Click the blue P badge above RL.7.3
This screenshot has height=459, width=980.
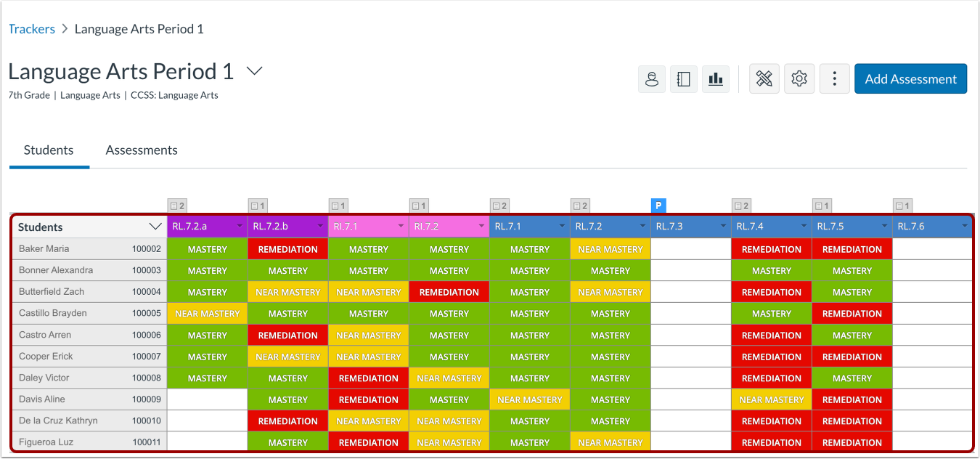click(x=658, y=206)
